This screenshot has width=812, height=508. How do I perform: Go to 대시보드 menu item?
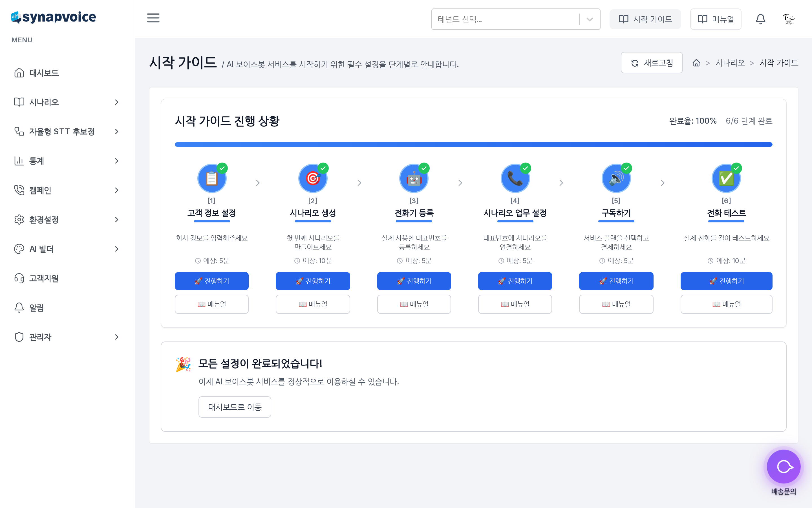pyautogui.click(x=67, y=73)
